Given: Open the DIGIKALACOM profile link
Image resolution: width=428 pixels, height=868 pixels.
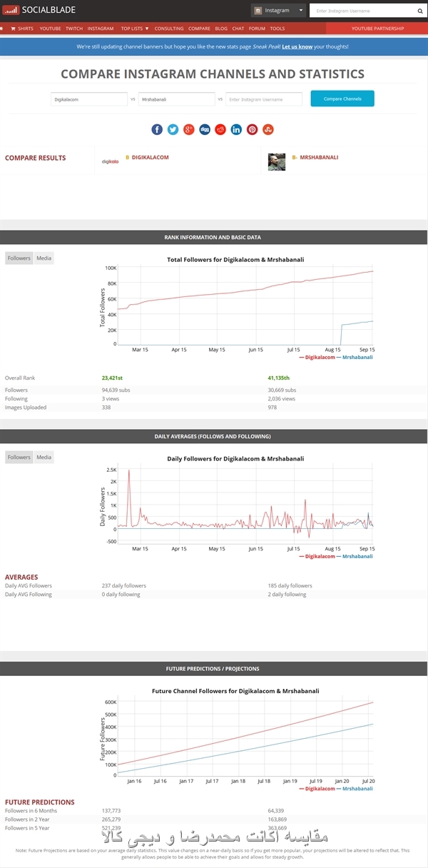Looking at the screenshot, I should click(x=150, y=157).
